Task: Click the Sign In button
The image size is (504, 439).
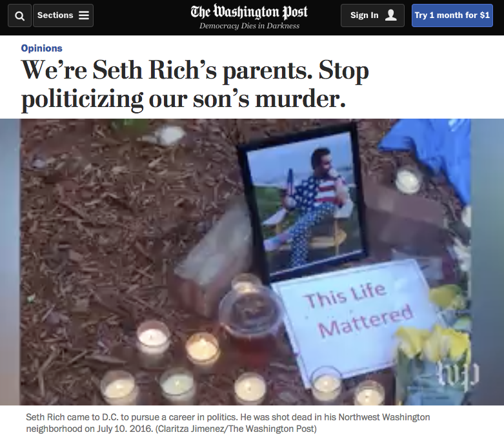Action: [372, 15]
